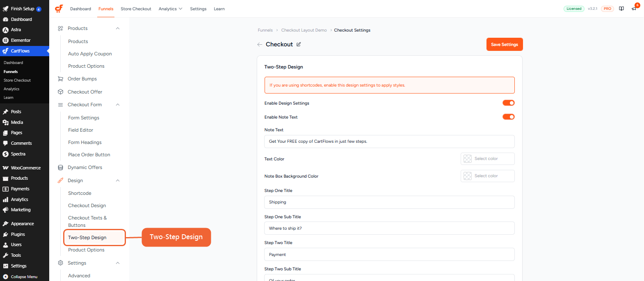The height and width of the screenshot is (281, 644).
Task: Open the Dashboard tab in top navigation
Action: coord(80,9)
